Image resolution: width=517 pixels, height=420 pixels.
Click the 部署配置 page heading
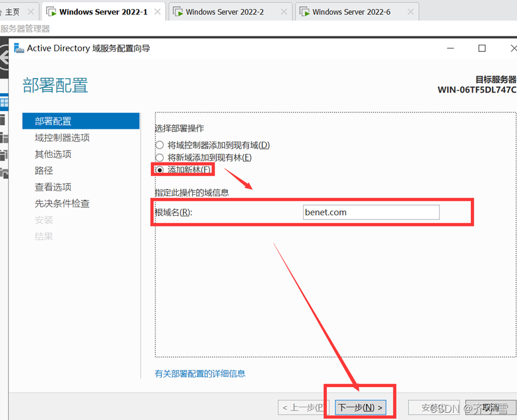coord(56,85)
